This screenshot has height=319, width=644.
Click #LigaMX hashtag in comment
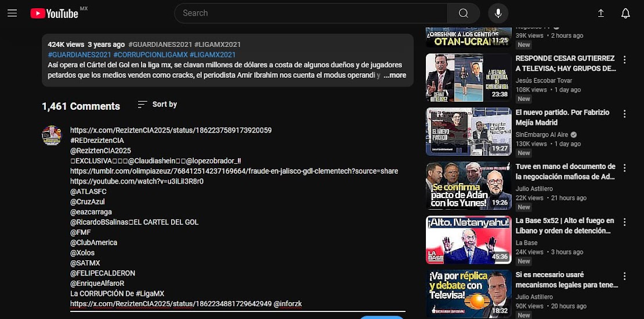151,293
